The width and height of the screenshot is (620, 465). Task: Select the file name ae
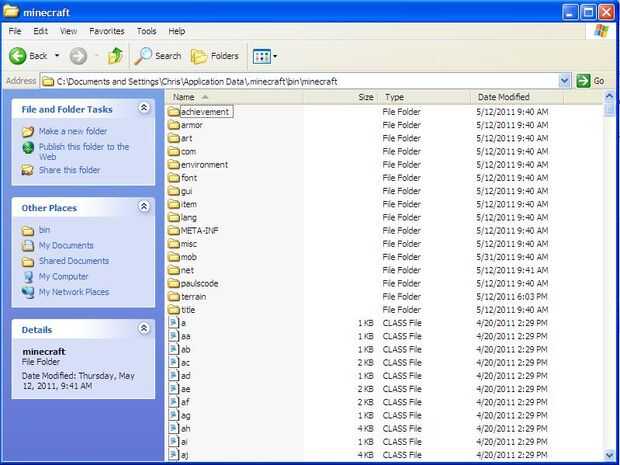[x=185, y=389]
